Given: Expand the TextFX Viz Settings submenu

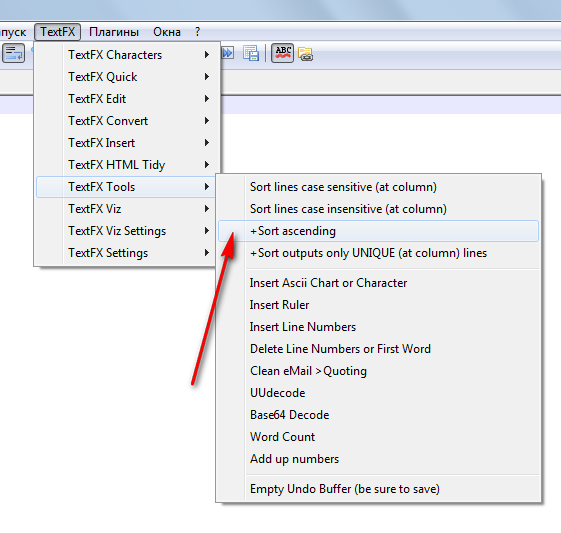Looking at the screenshot, I should click(x=126, y=231).
